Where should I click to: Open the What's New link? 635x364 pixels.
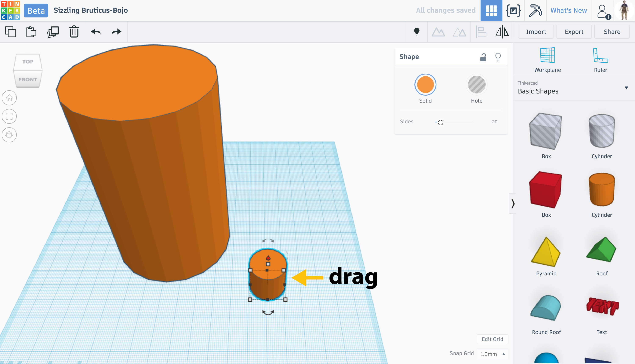(569, 11)
